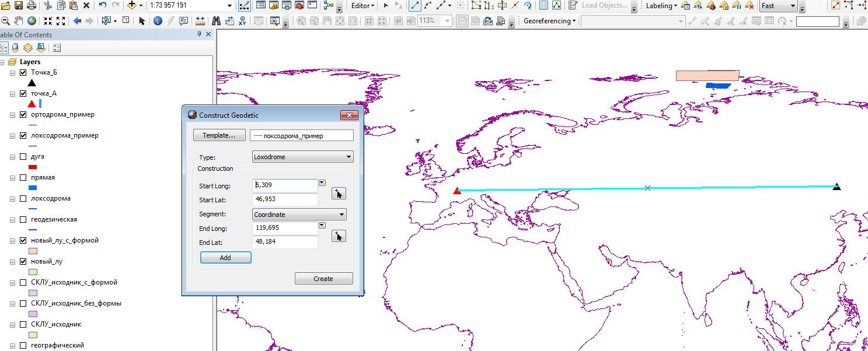Open the Editor menu
Screen dimensions: 868x351
[362, 6]
